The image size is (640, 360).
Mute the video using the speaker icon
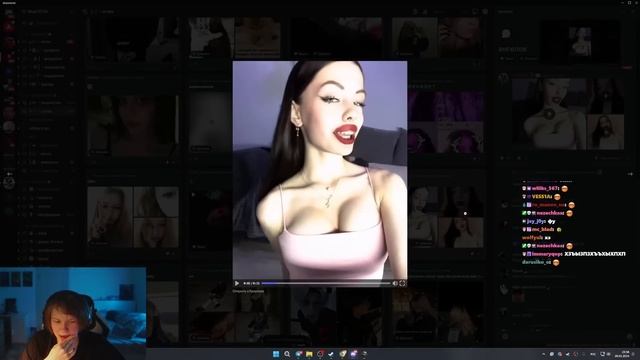pos(395,283)
